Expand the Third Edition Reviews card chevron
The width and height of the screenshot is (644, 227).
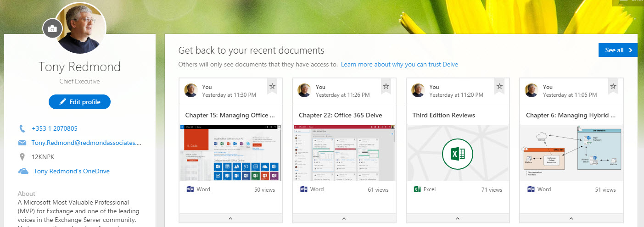pos(458,218)
